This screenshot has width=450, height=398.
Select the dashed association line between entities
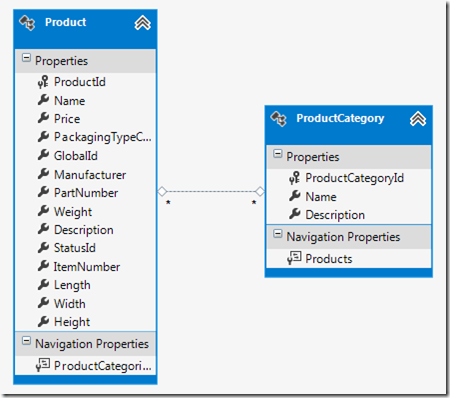tap(211, 191)
